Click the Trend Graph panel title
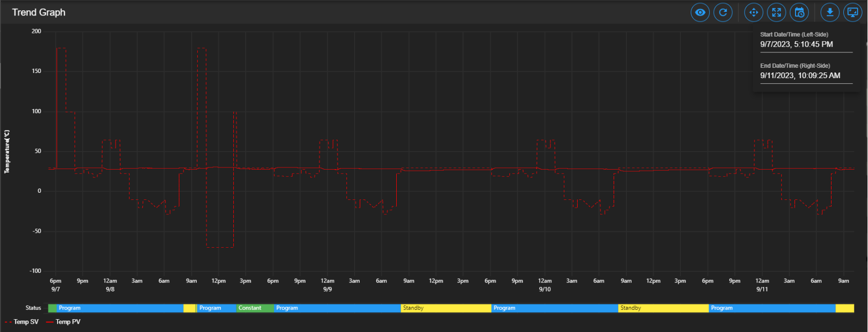 click(39, 12)
